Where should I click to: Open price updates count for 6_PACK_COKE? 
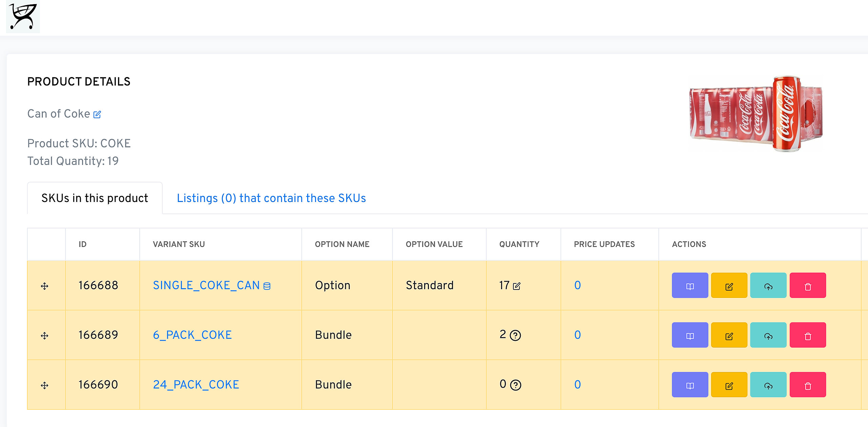577,335
